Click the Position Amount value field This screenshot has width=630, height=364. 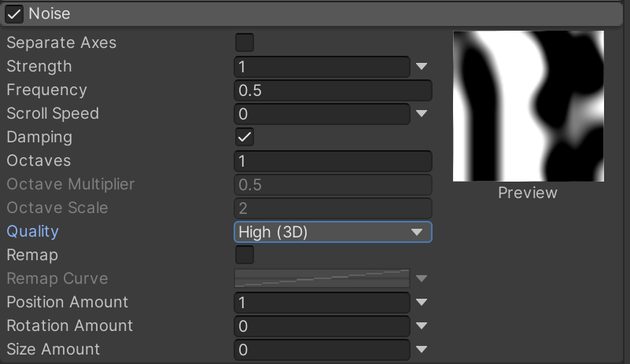pyautogui.click(x=322, y=303)
